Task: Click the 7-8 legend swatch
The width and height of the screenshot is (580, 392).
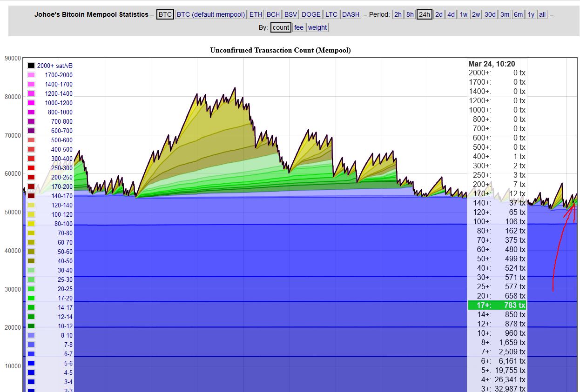Action: tap(31, 345)
